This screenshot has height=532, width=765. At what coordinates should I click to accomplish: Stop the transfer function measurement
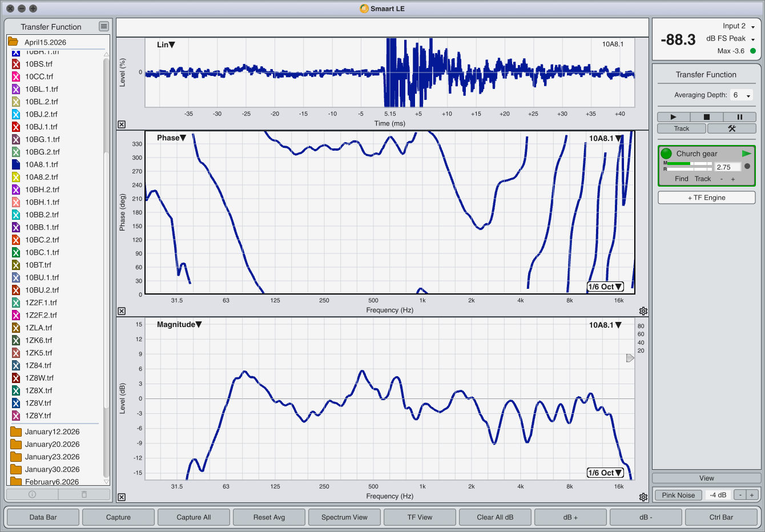click(706, 117)
